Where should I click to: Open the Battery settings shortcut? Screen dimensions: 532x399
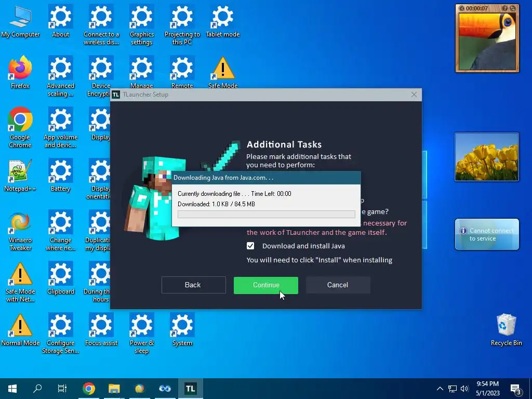click(x=60, y=176)
